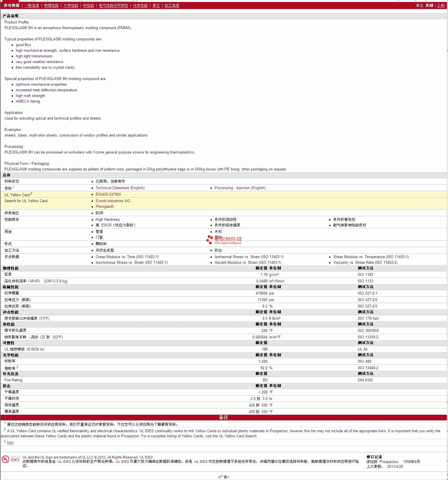Go to the 力学性能 tab
The width and height of the screenshot is (448, 480).
71,5
